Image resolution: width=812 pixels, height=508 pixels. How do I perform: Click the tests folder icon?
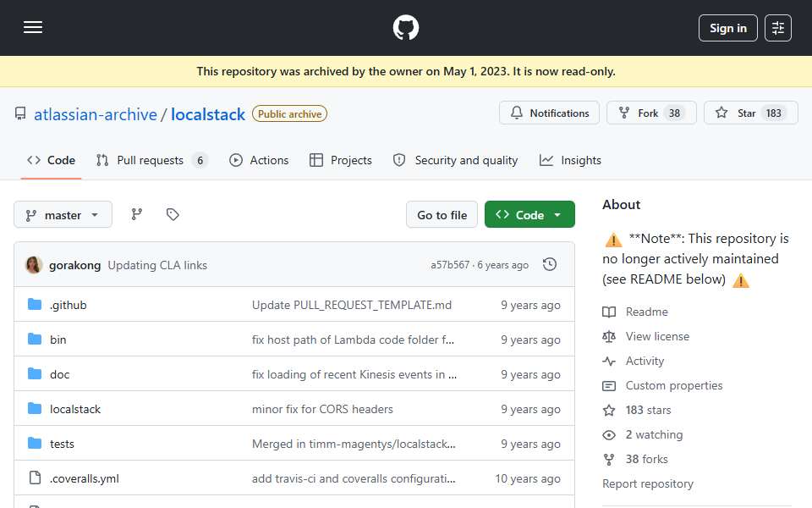(35, 443)
